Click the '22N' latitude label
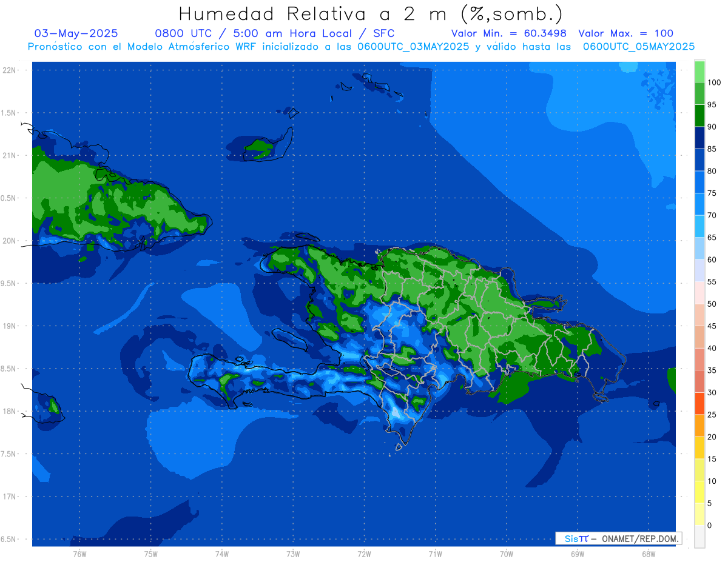The image size is (728, 562). point(10,70)
